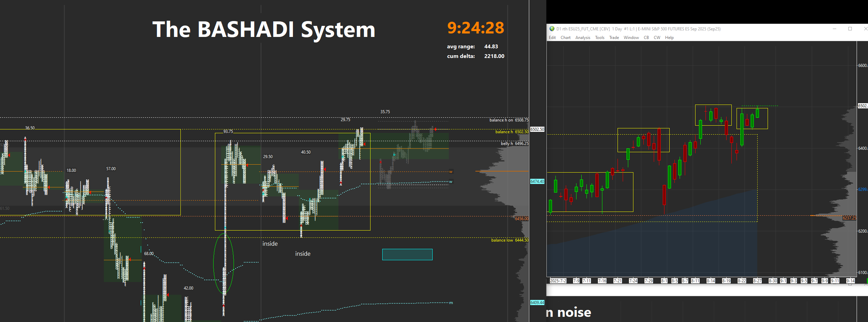868x322 pixels.
Task: Click the 6474.40 blue price marker
Action: click(537, 182)
